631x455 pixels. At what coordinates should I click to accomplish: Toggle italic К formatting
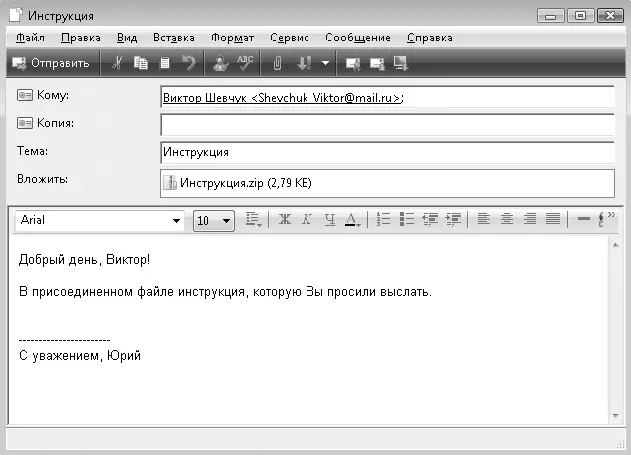click(x=307, y=219)
